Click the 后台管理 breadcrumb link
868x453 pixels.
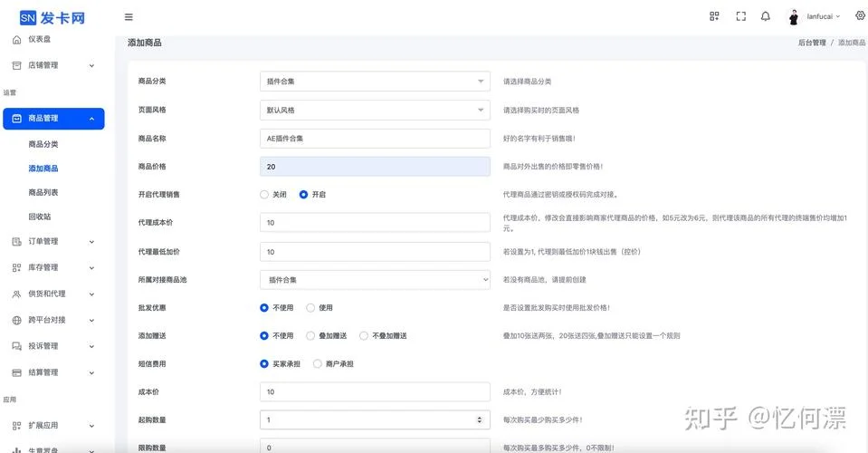(812, 43)
